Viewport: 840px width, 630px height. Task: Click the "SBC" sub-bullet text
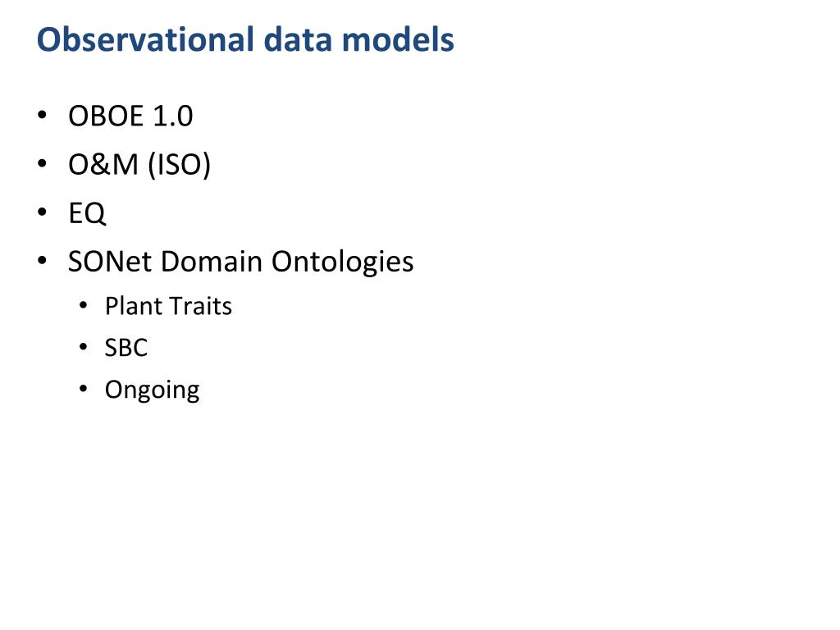[126, 348]
